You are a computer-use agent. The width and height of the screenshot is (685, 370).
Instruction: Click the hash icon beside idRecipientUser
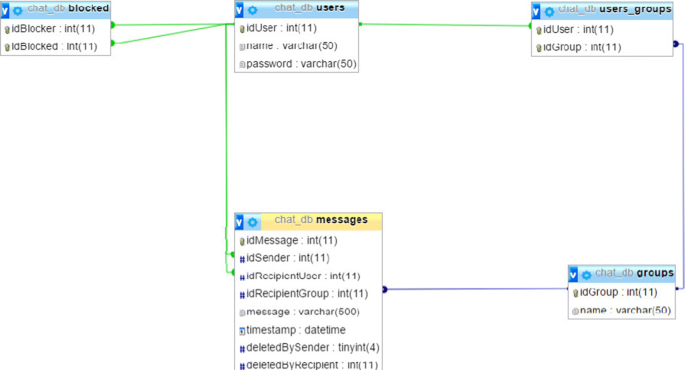coord(242,277)
